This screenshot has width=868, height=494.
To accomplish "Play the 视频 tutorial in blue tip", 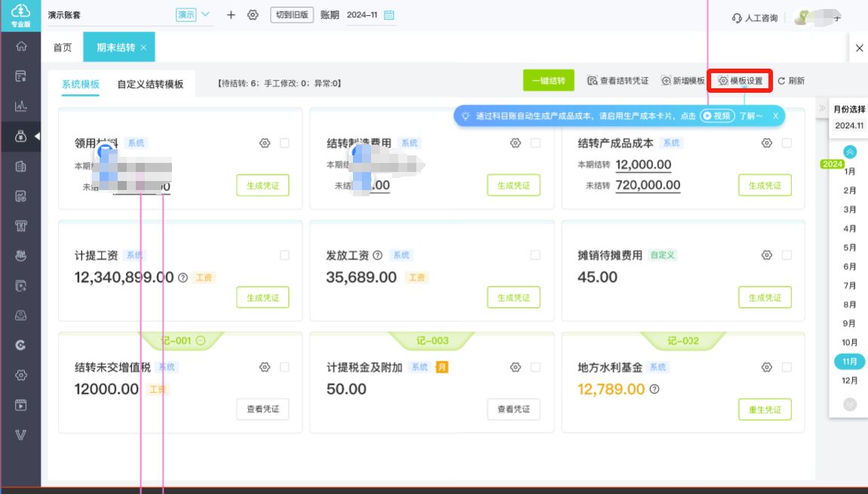I will (x=716, y=116).
